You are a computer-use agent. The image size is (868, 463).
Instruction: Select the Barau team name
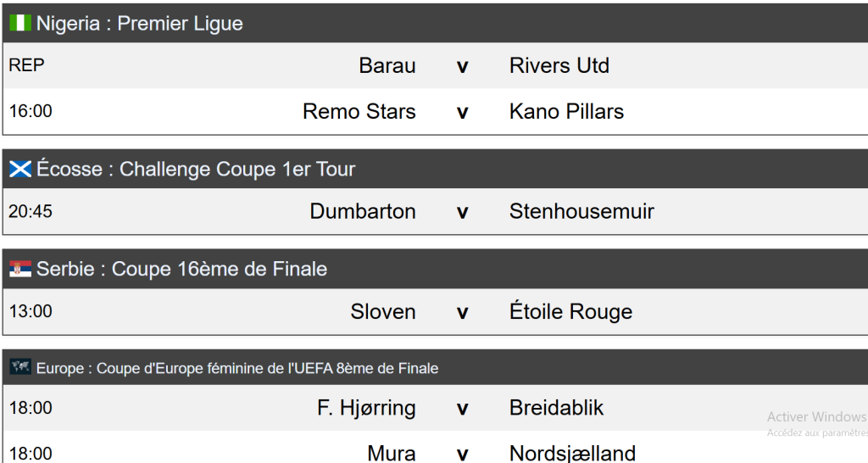[387, 65]
